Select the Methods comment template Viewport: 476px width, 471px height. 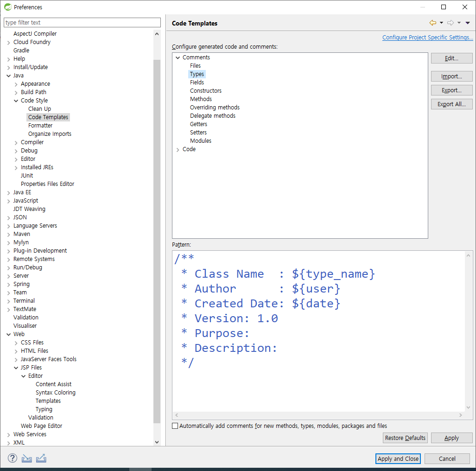(x=201, y=99)
